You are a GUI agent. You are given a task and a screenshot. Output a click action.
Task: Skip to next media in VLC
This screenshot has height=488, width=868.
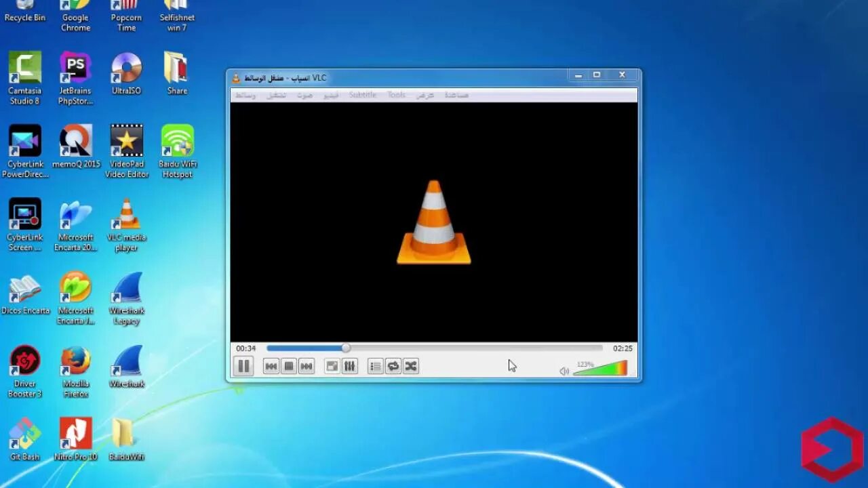click(307, 366)
